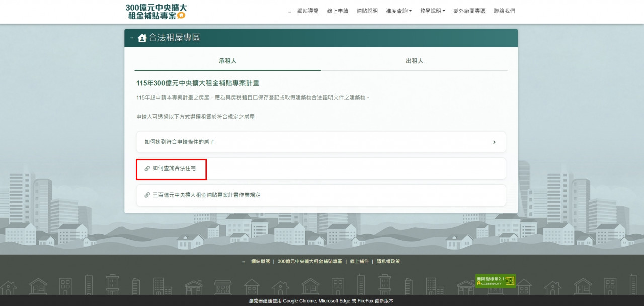Viewport: 644px width, 306px height.
Task: Open 網站導覽 in the header navigation
Action: pyautogui.click(x=308, y=11)
